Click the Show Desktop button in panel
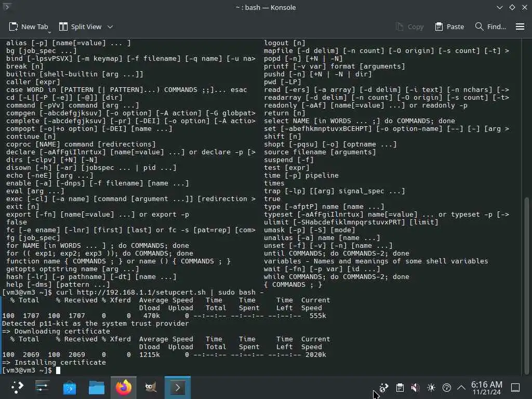Viewport: 532px width, 399px height. [x=515, y=388]
